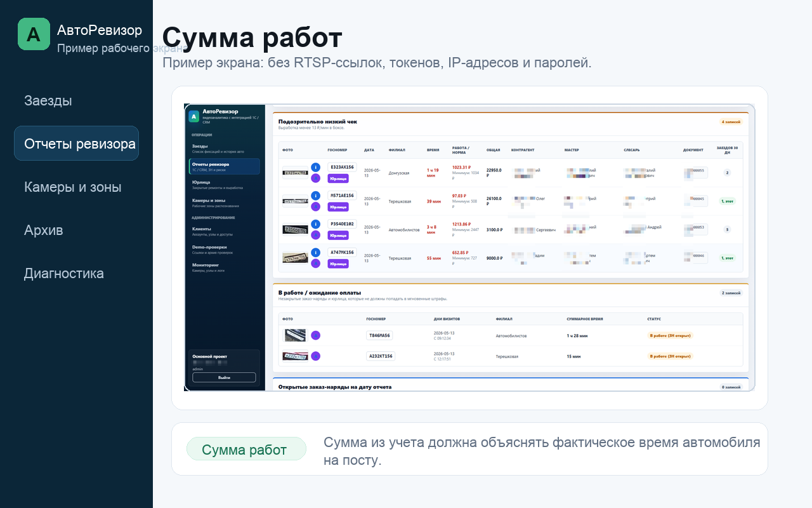
Task: Click the 'В работе / ожидание оплаты' section title
Action: [x=320, y=293]
